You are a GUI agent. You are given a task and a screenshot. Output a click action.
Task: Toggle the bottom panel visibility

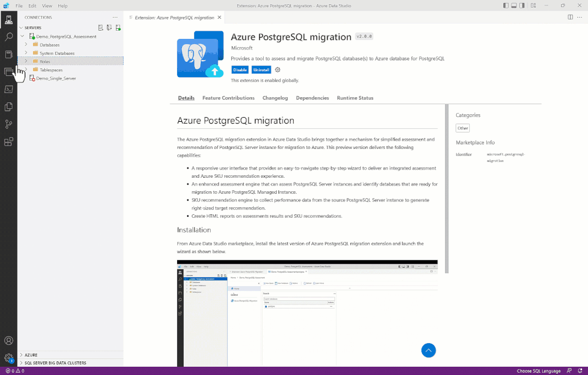click(514, 6)
